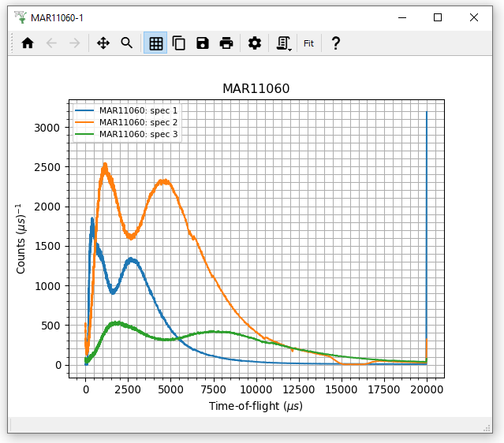Click the Time-of-flight x-axis label

tap(256, 407)
